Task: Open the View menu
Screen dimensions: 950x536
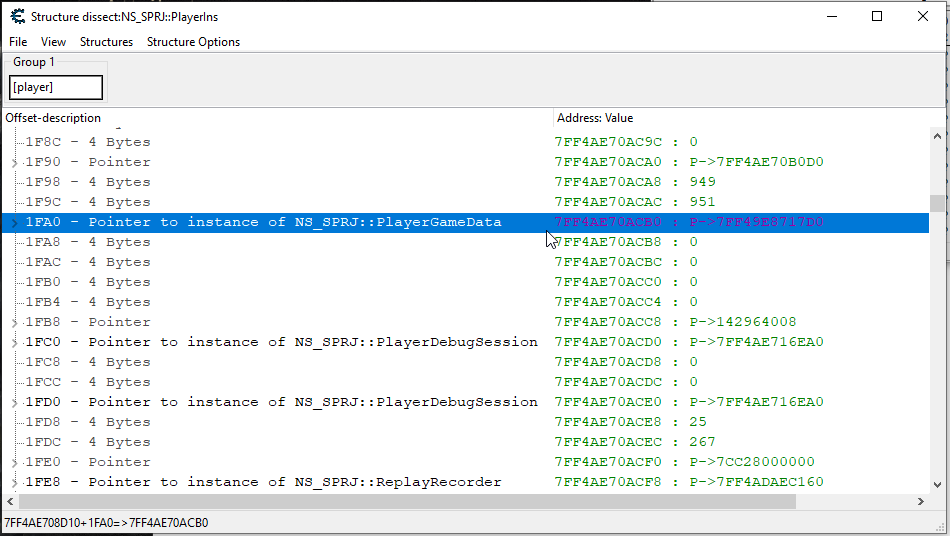Action: point(53,42)
